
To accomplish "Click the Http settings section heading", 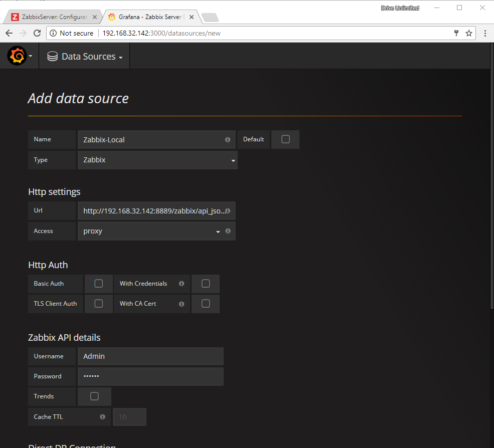I will 54,192.
